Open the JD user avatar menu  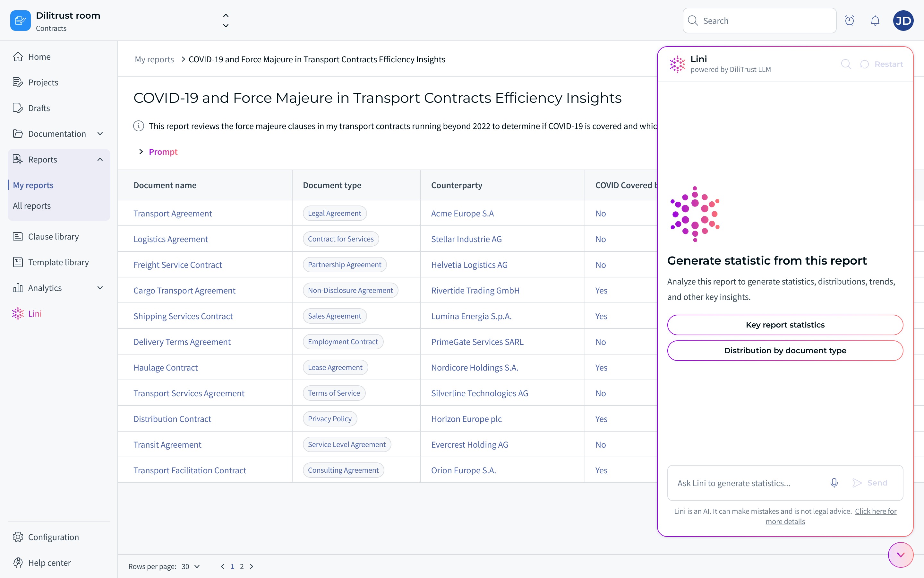coord(903,21)
